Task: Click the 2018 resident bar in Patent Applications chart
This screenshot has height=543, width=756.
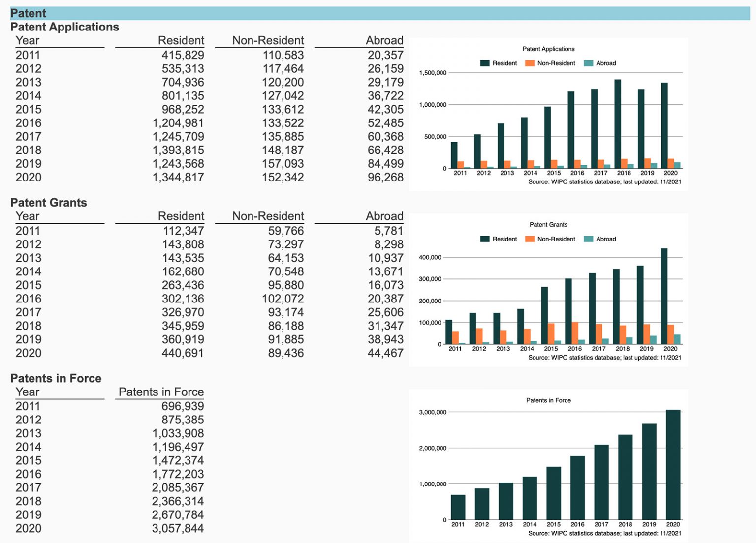Action: [618, 124]
